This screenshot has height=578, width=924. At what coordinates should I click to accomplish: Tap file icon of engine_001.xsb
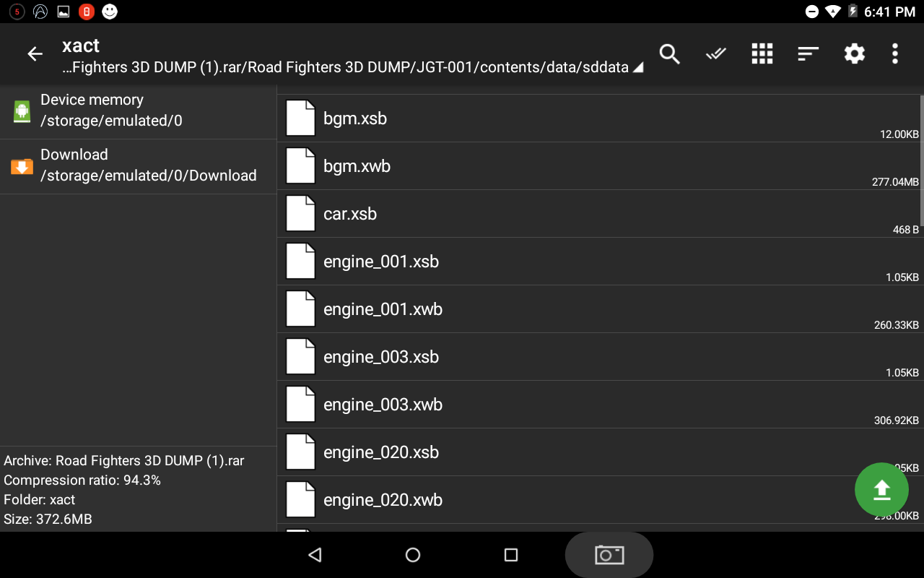coord(300,262)
